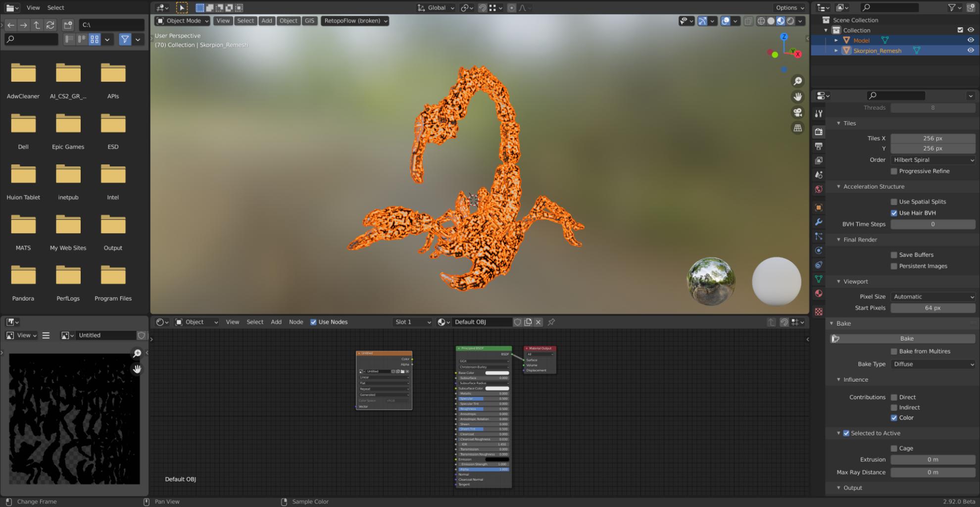Switch viewport to Rendered shading mode
The width and height of the screenshot is (980, 507).
pos(790,21)
